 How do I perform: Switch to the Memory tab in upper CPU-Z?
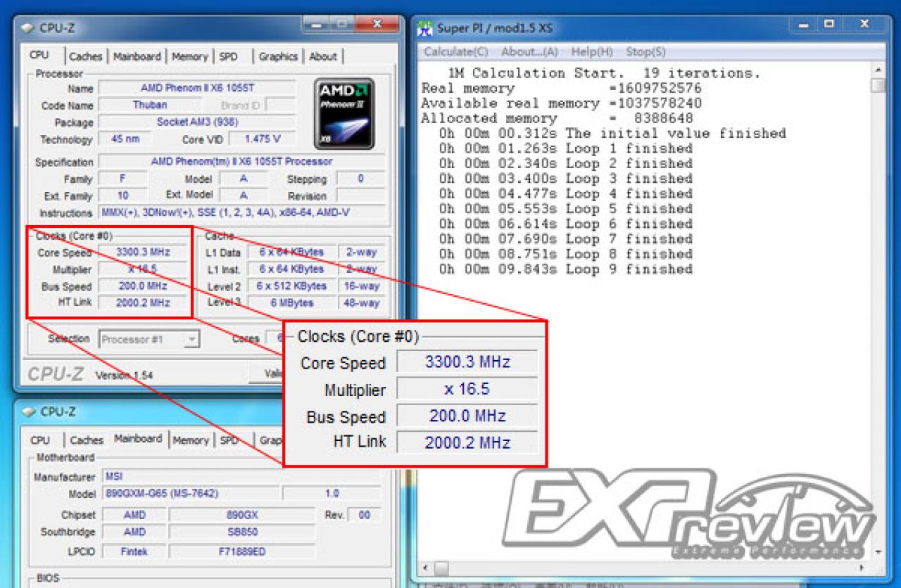coord(190,57)
